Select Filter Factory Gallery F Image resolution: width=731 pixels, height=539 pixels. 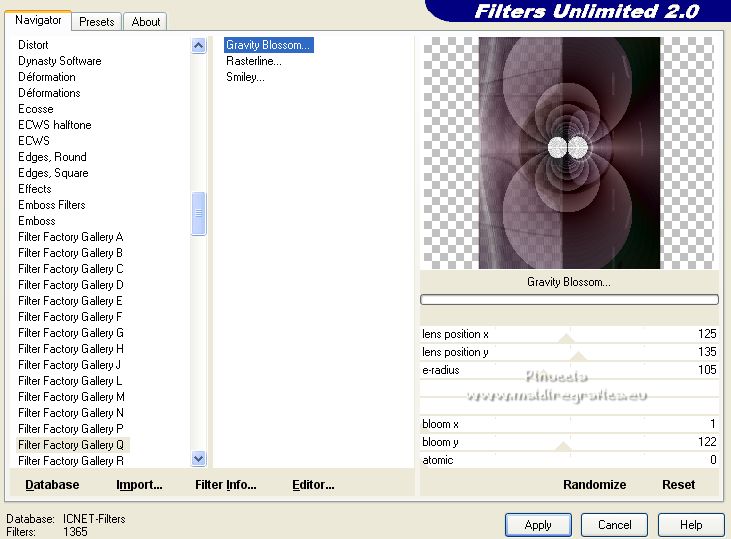(x=70, y=317)
